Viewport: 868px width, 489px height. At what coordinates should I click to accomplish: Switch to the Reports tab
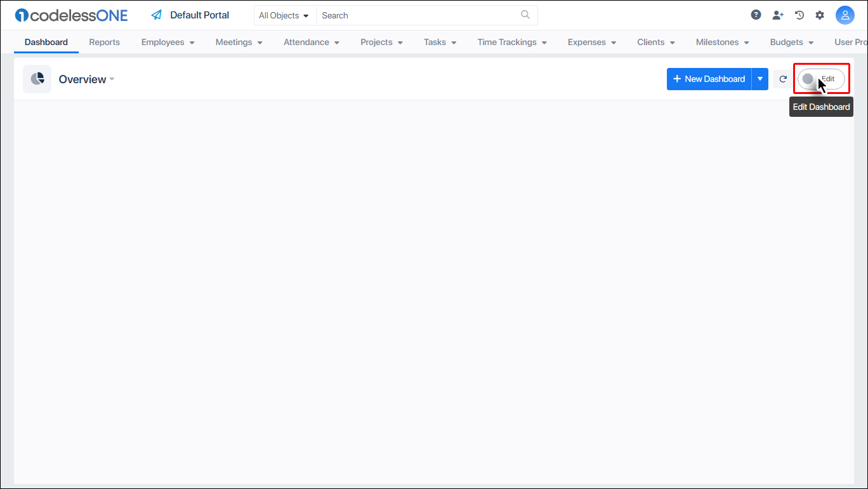[104, 42]
